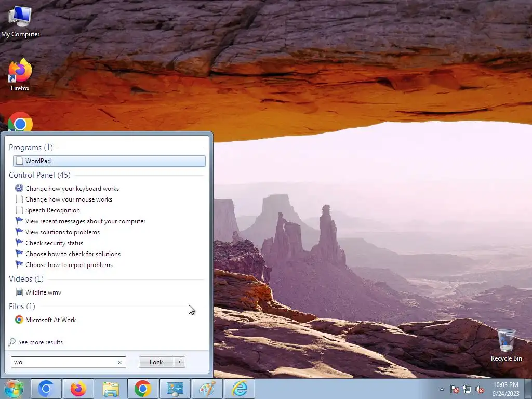Select the Chrome desktop shortcut icon
532x399 pixels.
pyautogui.click(x=20, y=122)
